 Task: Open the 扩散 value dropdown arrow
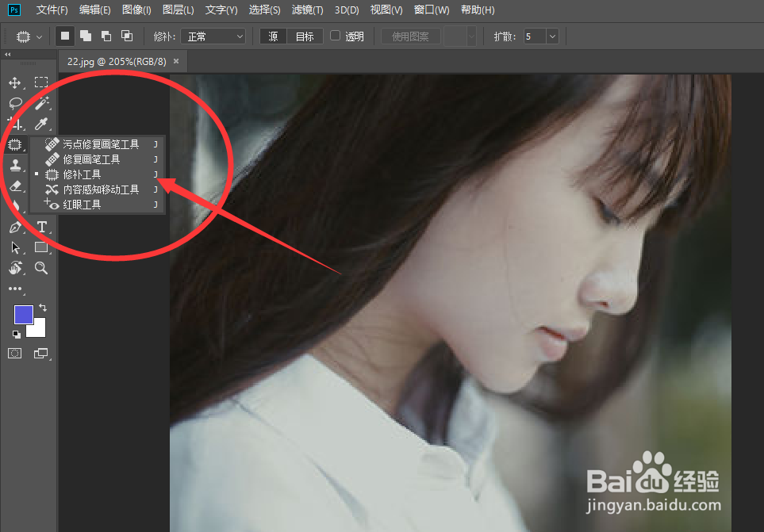[552, 36]
